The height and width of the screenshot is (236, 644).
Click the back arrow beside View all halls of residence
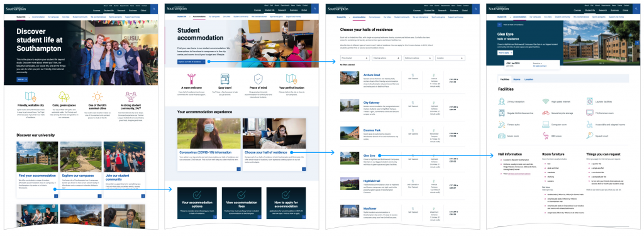point(499,25)
